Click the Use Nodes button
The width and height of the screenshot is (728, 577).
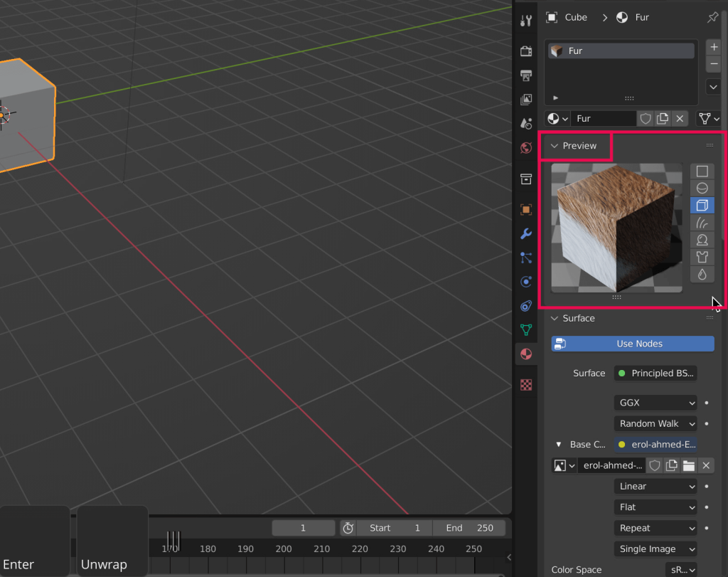click(633, 344)
